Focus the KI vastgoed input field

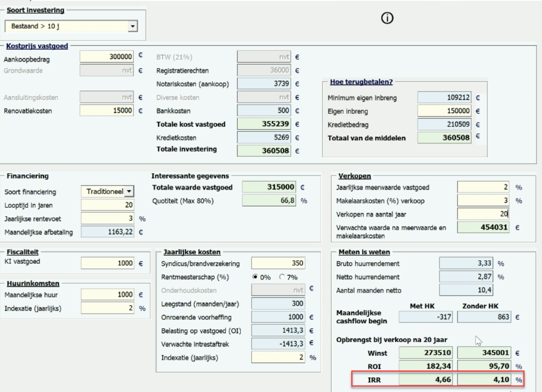point(107,263)
